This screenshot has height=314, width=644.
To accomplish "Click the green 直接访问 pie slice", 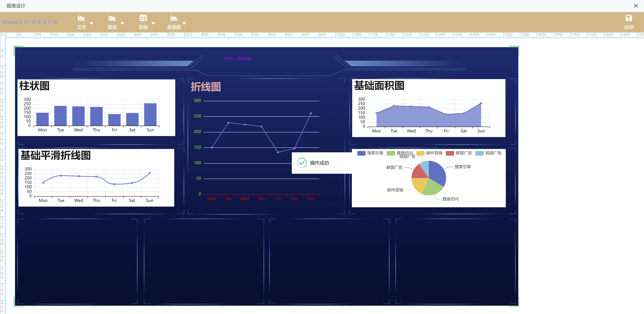I will click(x=432, y=187).
